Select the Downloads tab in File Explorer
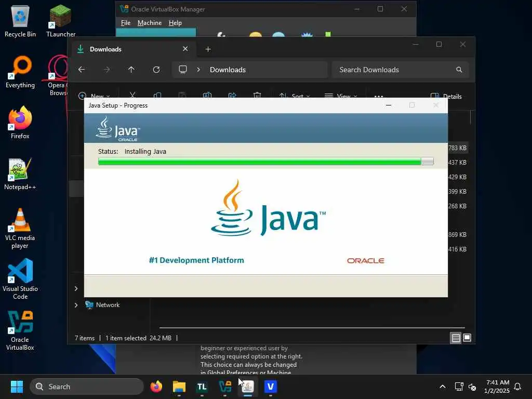Screen dimensions: 532x399 [134, 49]
